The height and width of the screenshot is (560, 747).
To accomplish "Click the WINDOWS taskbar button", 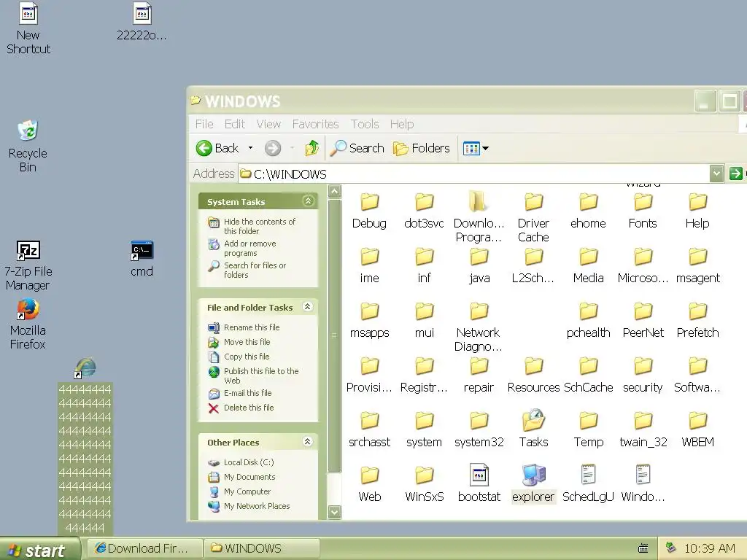I will (261, 548).
